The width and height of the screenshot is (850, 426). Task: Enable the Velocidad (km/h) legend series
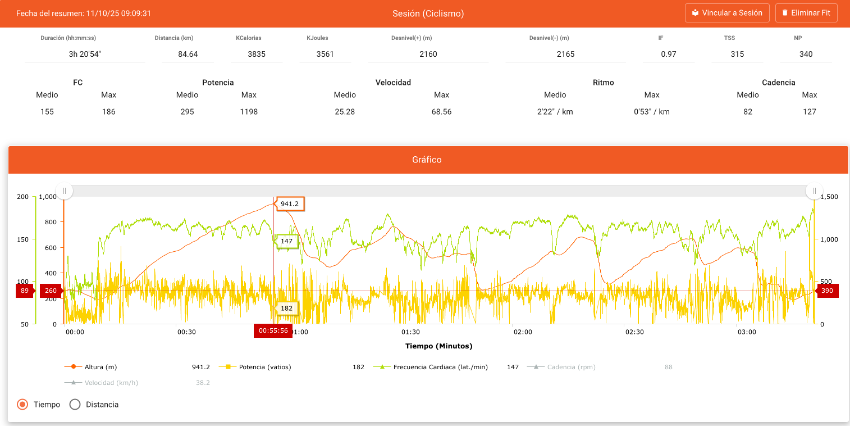pos(98,382)
